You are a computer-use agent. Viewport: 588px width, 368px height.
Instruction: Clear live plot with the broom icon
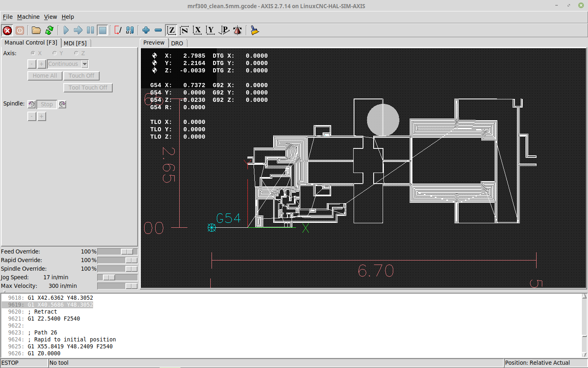(x=254, y=30)
